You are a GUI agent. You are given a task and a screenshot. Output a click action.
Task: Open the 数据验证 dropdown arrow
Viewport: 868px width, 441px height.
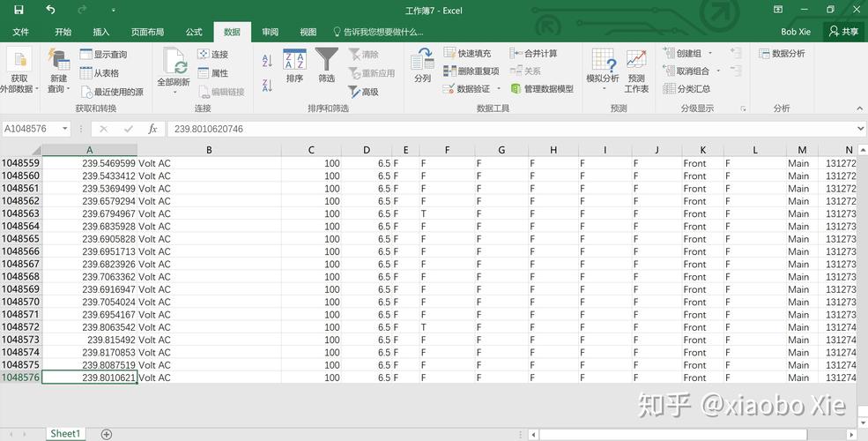pos(499,89)
